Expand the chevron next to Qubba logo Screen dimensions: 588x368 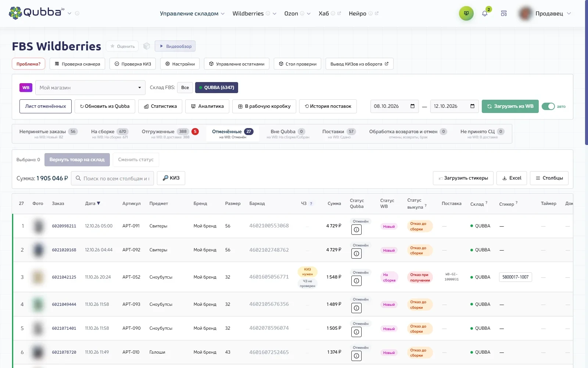(x=69, y=14)
